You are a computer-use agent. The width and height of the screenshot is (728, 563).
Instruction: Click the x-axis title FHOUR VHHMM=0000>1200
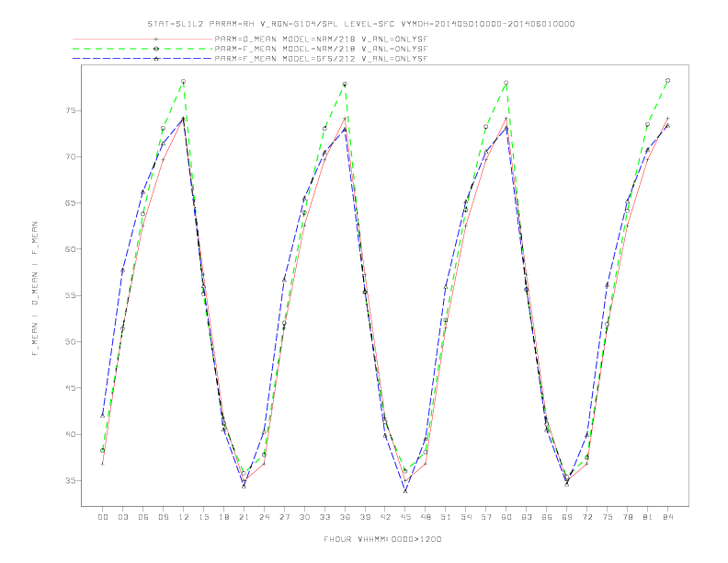pos(382,539)
